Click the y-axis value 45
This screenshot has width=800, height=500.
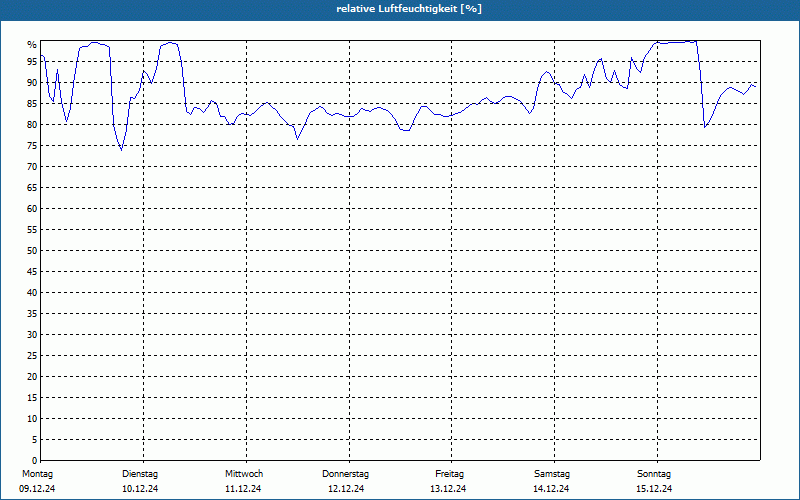32,272
